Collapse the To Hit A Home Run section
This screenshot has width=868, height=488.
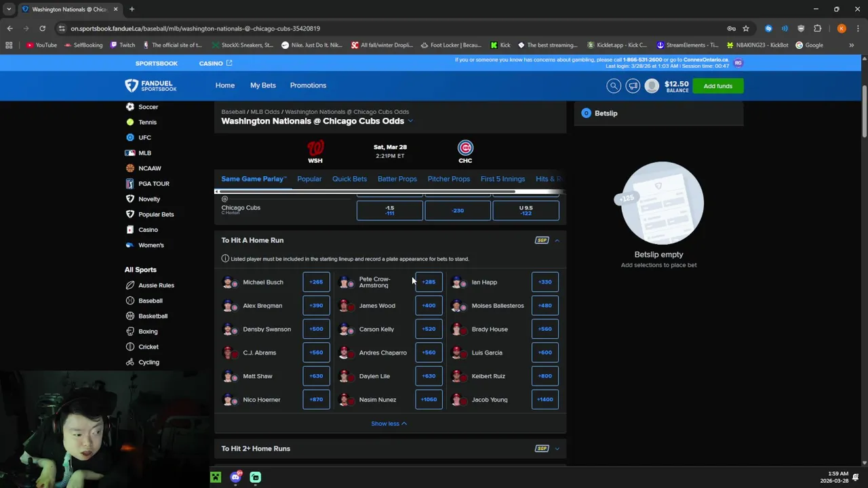tap(557, 240)
